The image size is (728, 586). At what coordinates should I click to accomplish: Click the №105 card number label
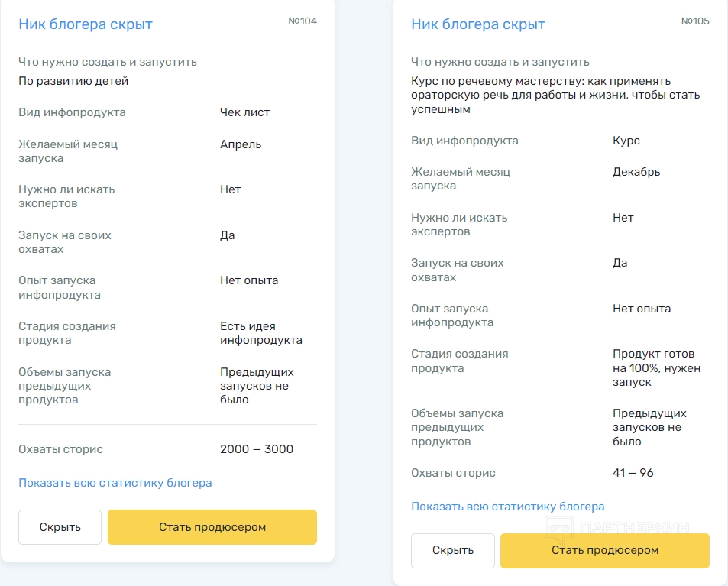tap(695, 21)
